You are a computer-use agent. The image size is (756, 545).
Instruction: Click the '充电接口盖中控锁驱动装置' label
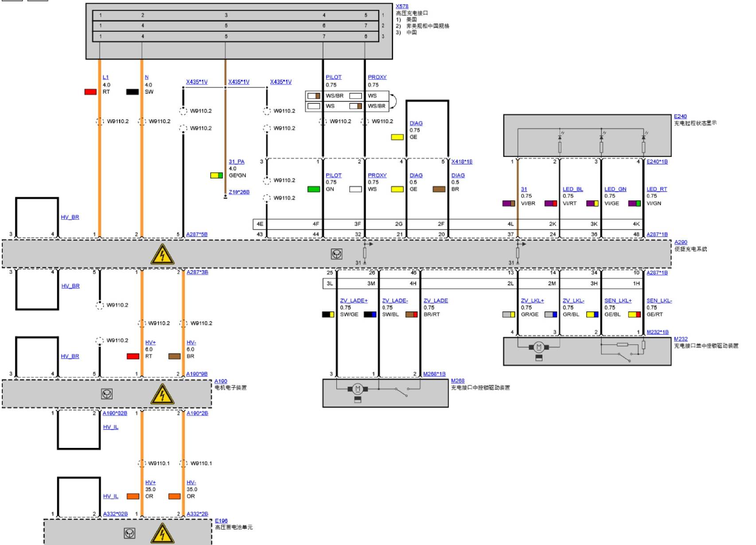click(706, 346)
